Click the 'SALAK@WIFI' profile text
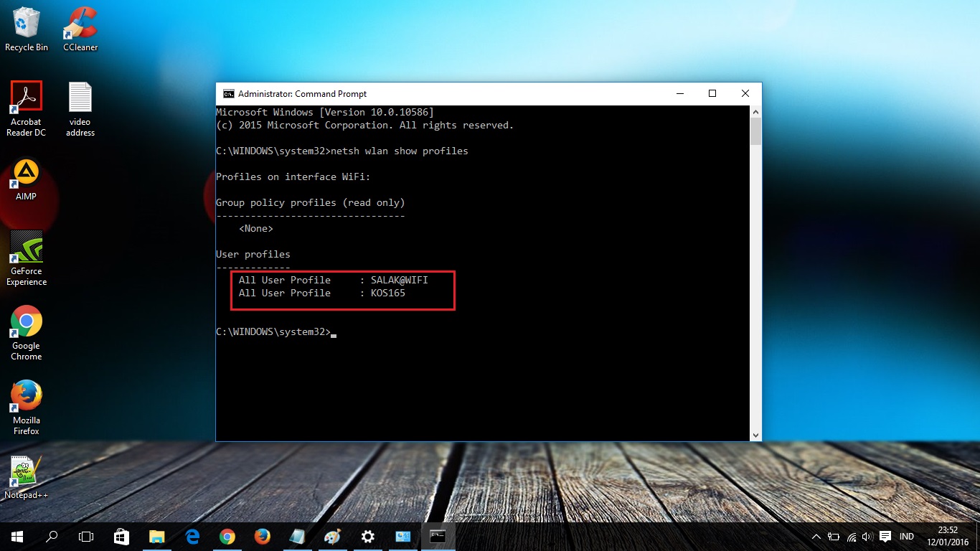 tap(400, 280)
